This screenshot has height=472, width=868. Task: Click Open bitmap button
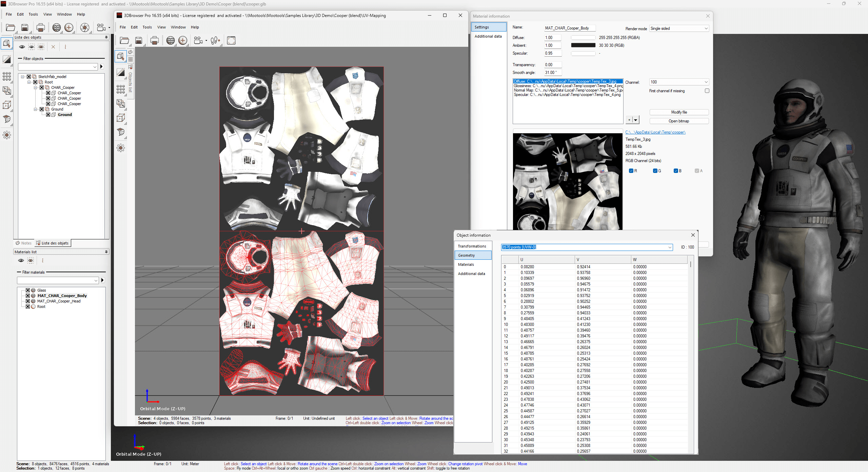(679, 121)
